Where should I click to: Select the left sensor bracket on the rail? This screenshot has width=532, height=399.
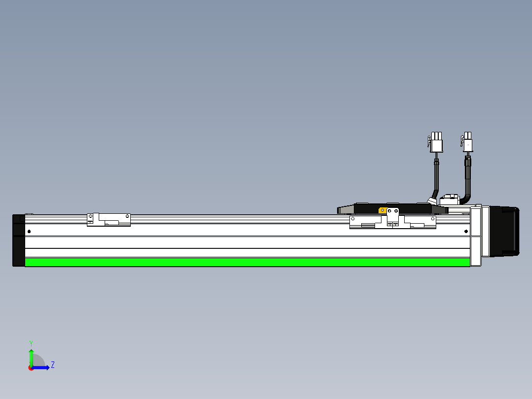point(109,220)
